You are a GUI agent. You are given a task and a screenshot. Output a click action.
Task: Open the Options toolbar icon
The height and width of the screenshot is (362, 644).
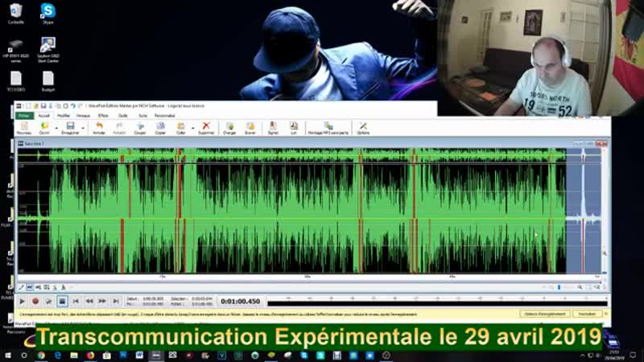(x=363, y=127)
